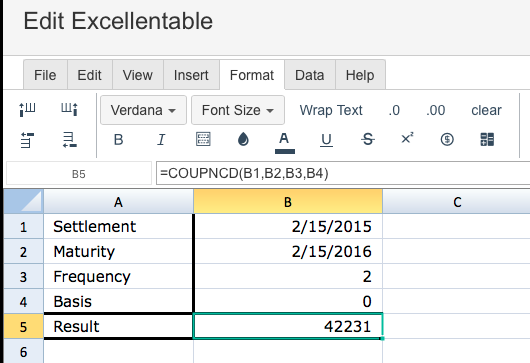The width and height of the screenshot is (530, 363).
Task: Apply currency format with dollar icon
Action: (x=447, y=139)
